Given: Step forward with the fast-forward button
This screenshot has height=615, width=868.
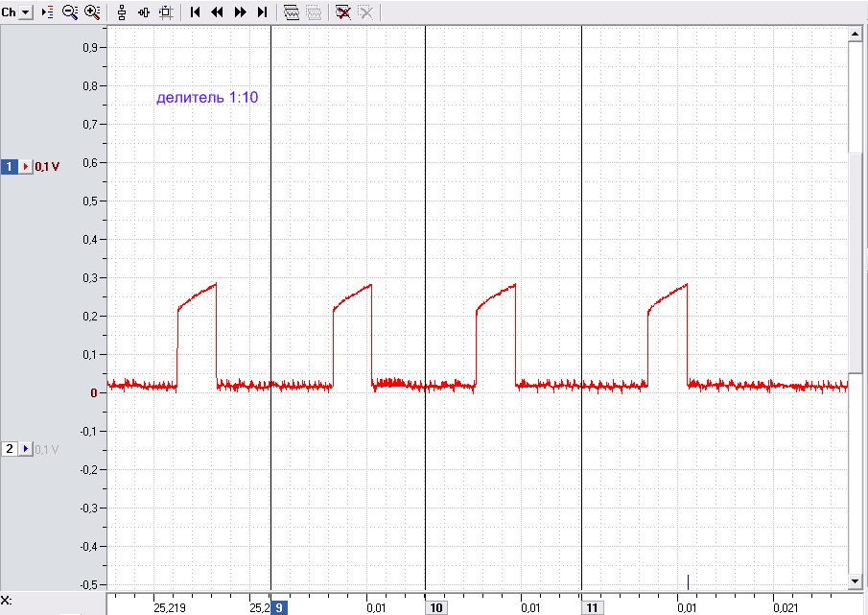Looking at the screenshot, I should click(x=240, y=12).
